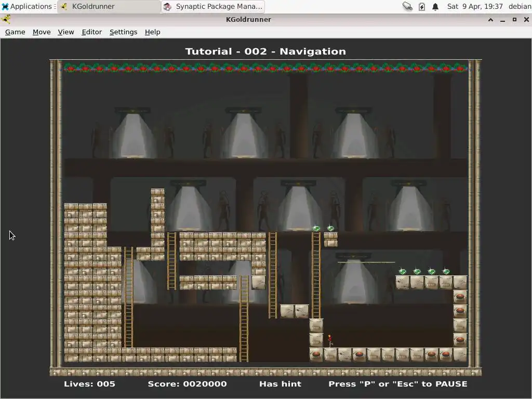Switch to Synaptic Package Manager taskbar entry
This screenshot has width=532, height=399.
(213, 6)
